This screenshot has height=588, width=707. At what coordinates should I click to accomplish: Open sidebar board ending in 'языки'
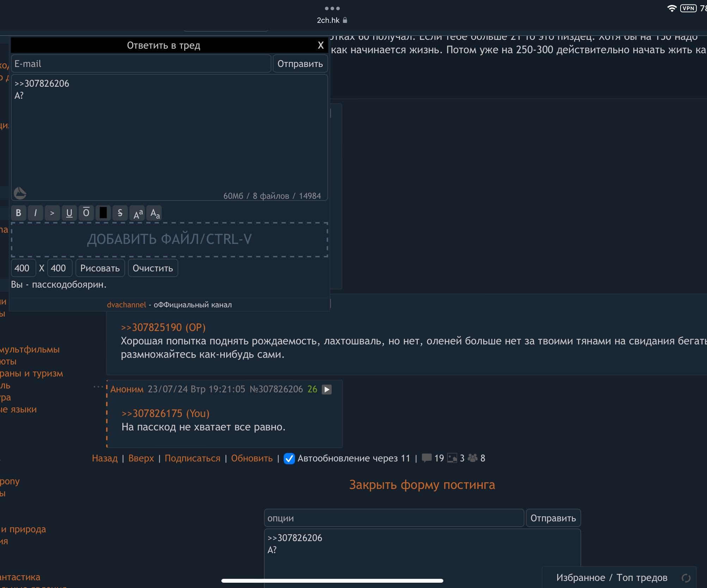[x=18, y=410]
